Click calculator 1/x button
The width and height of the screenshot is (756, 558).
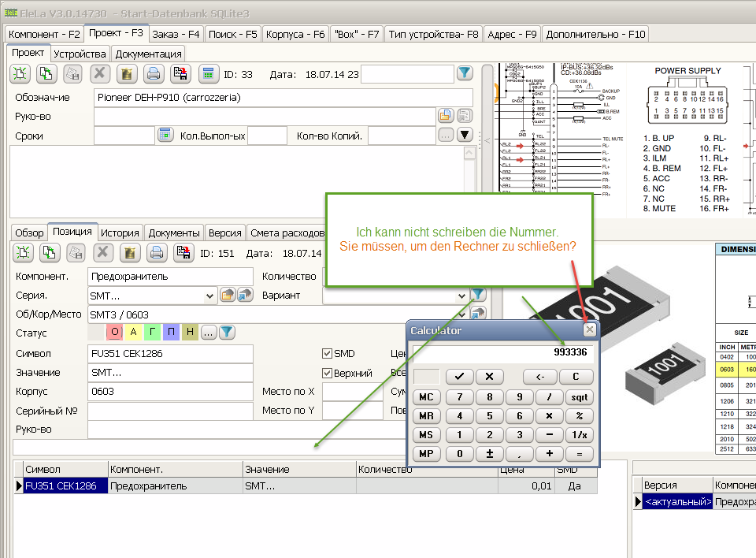pyautogui.click(x=579, y=435)
